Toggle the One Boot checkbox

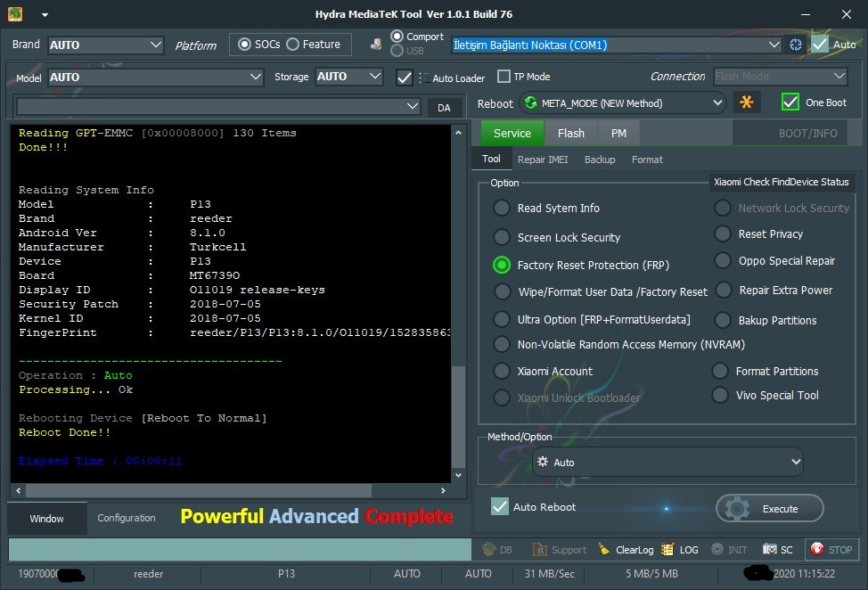790,102
